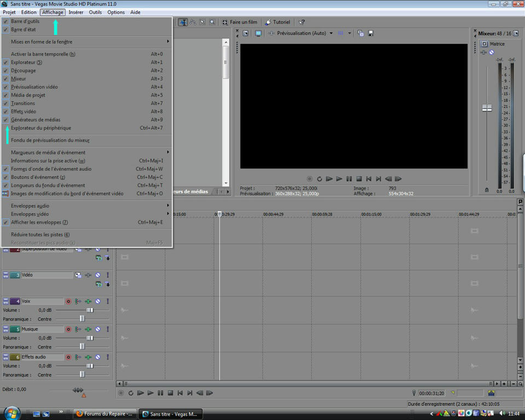Screen dimensions: 525x420
Task: Select the zoom magnifier tool in toolbar
Action: 212,22
